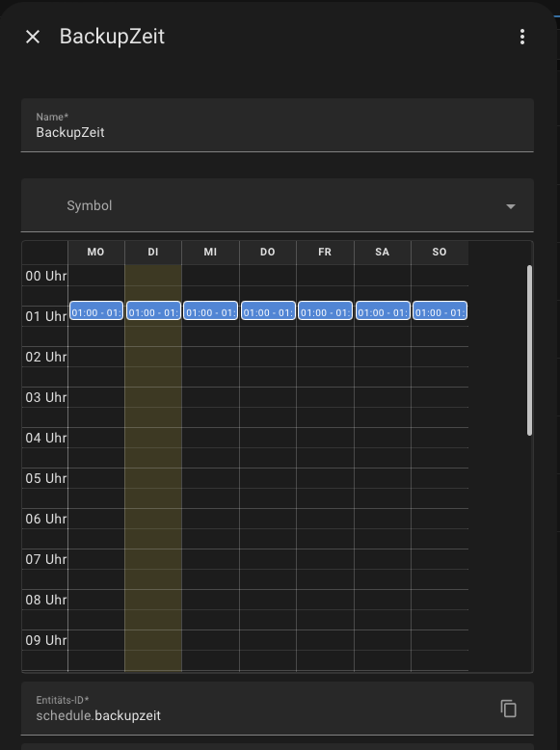Click the highlighted DI day header
The image size is (560, 750).
tap(153, 252)
